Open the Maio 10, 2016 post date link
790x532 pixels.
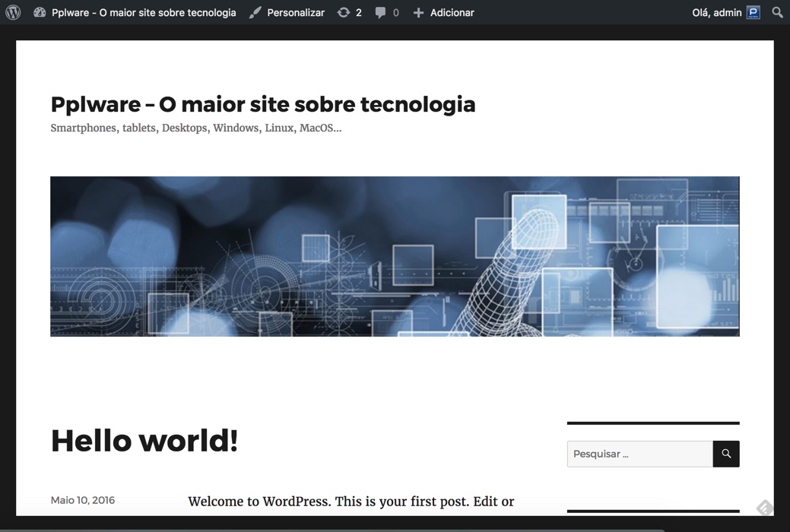point(83,500)
